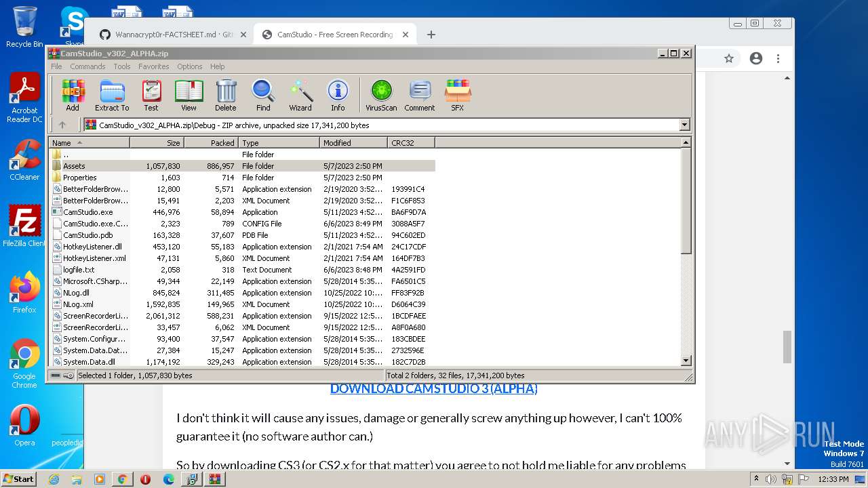Viewport: 868px width, 488px height.
Task: Go up one level arrow button
Action: (62, 125)
